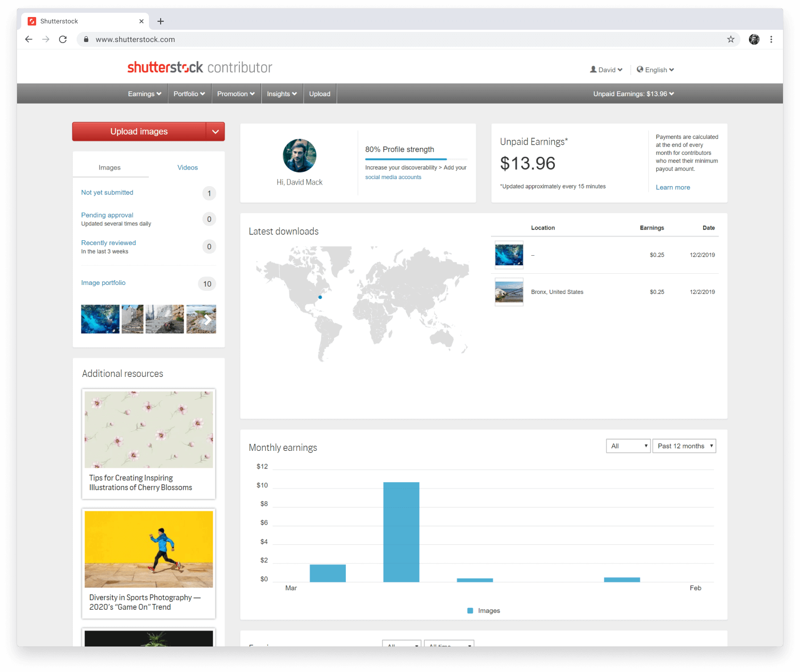800x672 pixels.
Task: Open Pending approval link
Action: [x=107, y=215]
